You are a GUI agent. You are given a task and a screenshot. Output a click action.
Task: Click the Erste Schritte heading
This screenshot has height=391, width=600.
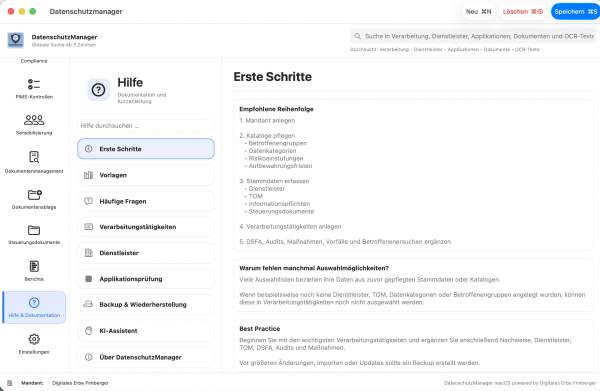point(272,77)
